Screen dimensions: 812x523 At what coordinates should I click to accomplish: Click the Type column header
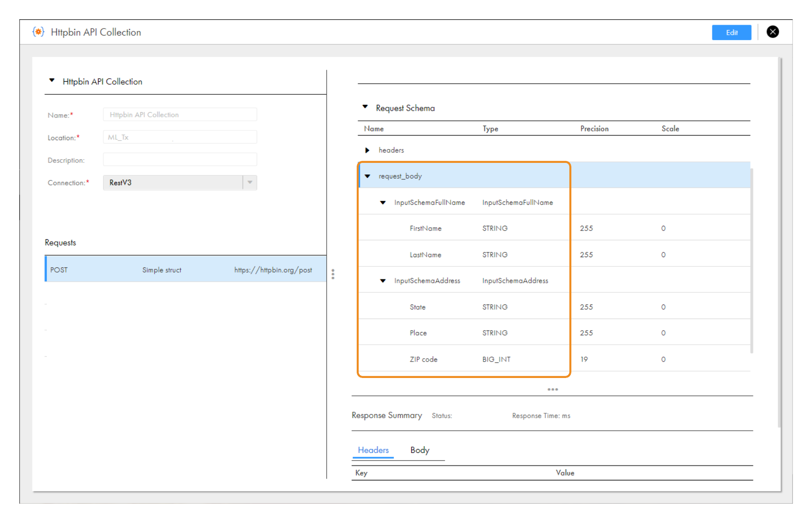click(x=490, y=129)
